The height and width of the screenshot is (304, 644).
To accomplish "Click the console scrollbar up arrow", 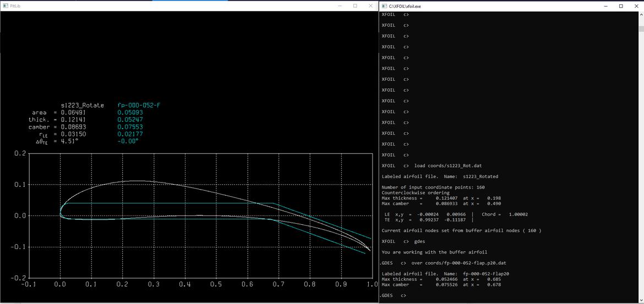I will pyautogui.click(x=641, y=15).
